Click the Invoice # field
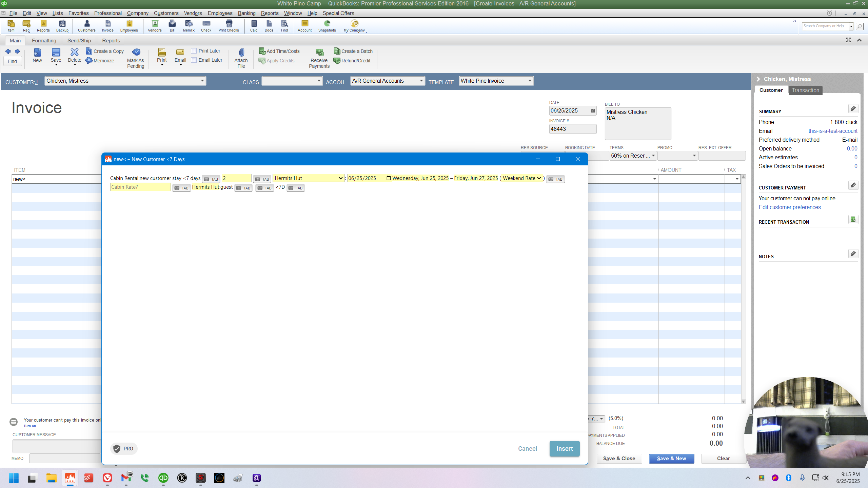The height and width of the screenshot is (488, 868). click(573, 129)
